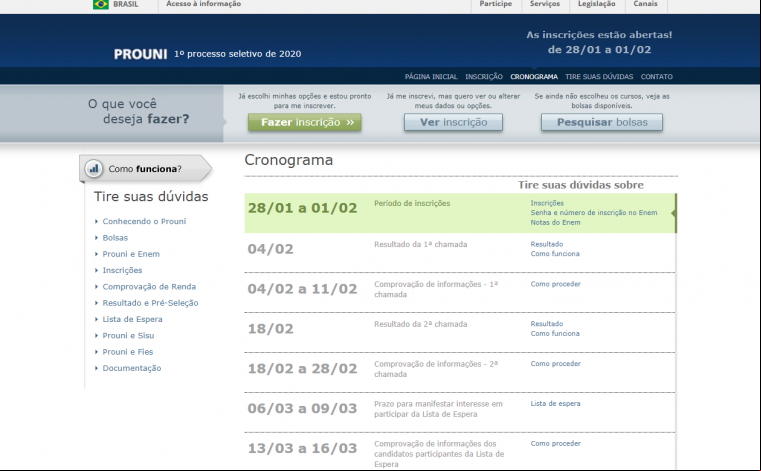Open Comprovação de Renda link

(149, 287)
